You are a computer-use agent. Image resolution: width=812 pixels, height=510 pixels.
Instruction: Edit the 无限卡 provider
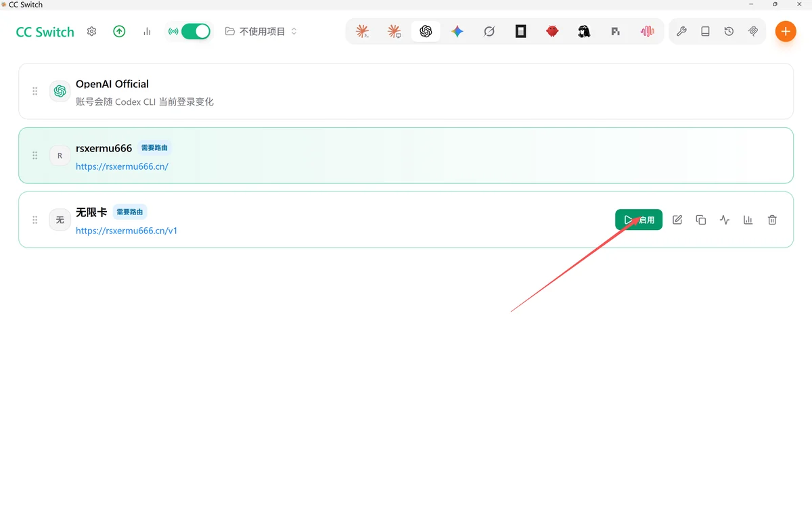click(677, 220)
